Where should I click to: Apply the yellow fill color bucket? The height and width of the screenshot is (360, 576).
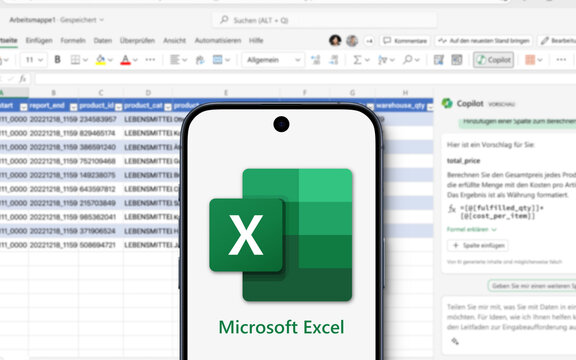[100, 60]
